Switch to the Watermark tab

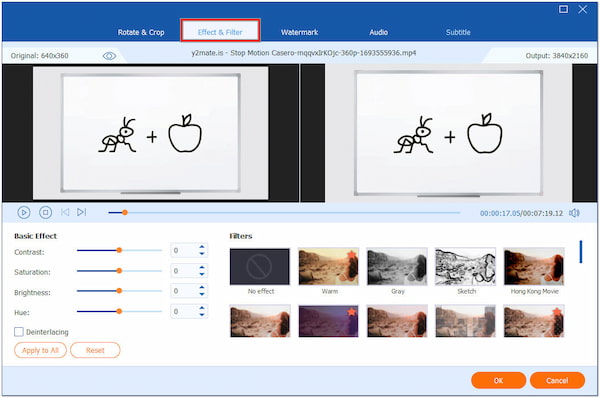coord(299,32)
